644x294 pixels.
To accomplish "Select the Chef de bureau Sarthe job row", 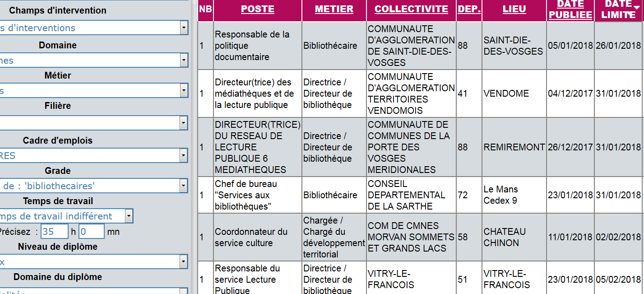I will click(x=420, y=195).
